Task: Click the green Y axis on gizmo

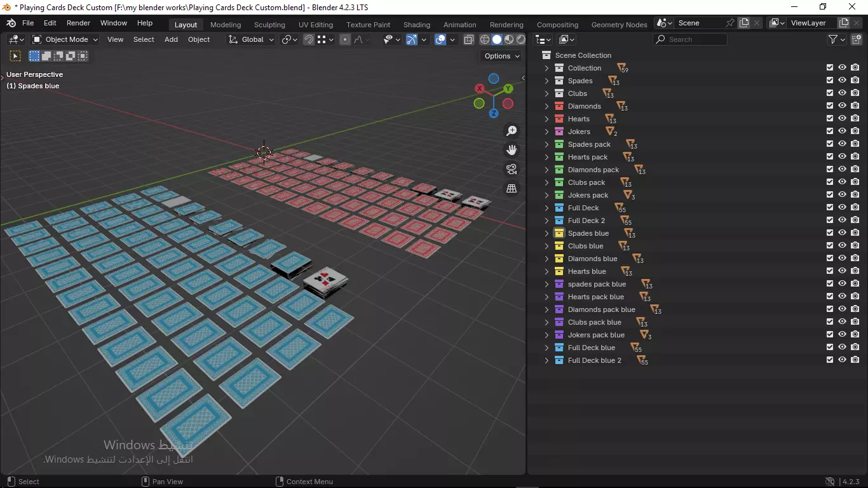Action: point(508,89)
